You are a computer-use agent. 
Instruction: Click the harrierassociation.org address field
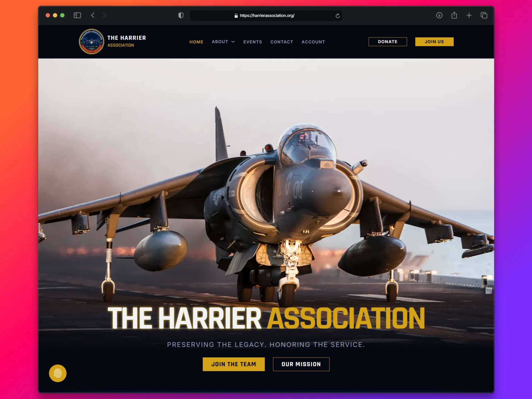[266, 16]
